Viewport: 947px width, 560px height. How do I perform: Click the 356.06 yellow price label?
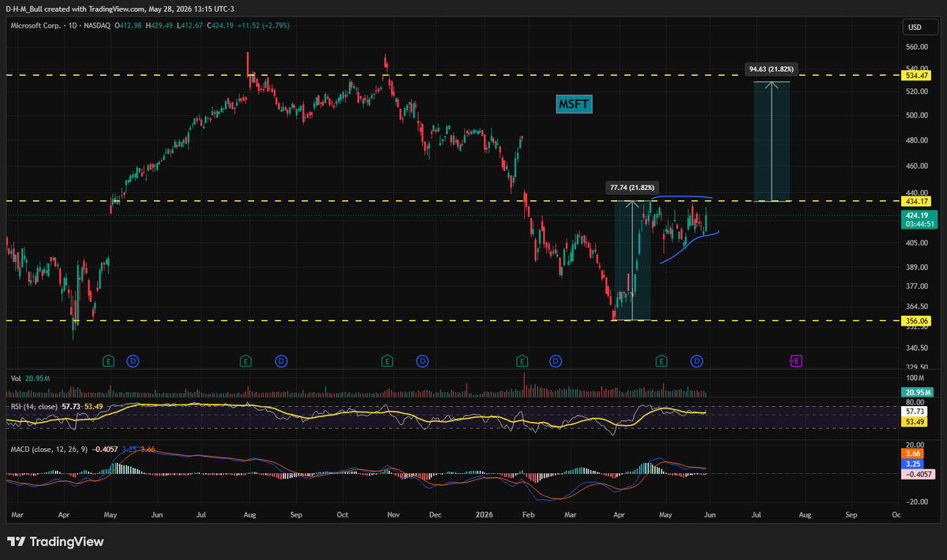[x=915, y=321]
